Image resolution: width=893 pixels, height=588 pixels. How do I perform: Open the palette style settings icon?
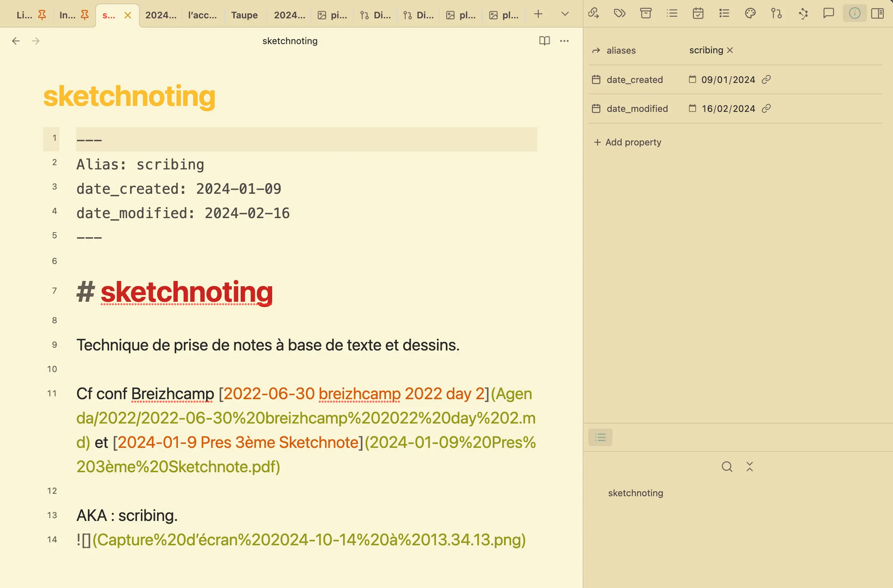[x=750, y=13]
